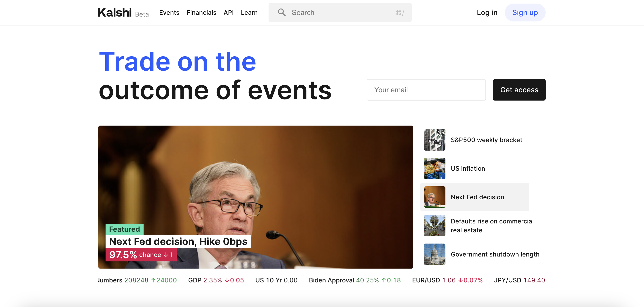The width and height of the screenshot is (644, 307).
Task: Click the Biden Approval ticker item
Action: [x=354, y=280]
